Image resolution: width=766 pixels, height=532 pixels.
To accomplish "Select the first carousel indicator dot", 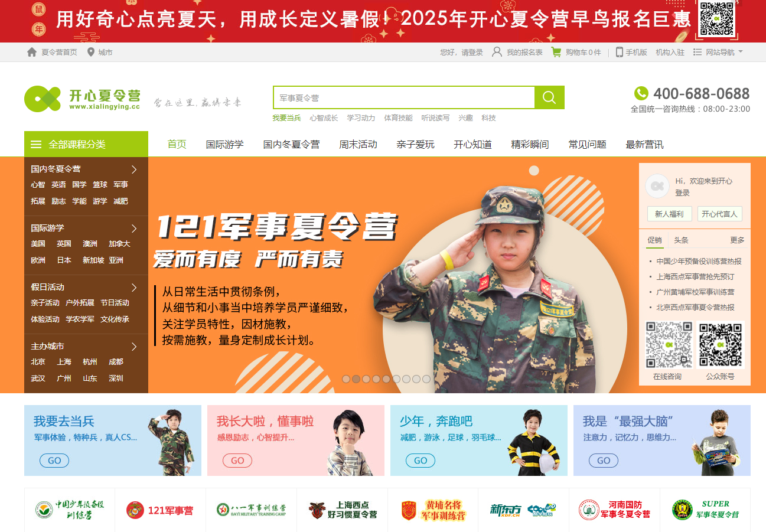I will (x=346, y=379).
